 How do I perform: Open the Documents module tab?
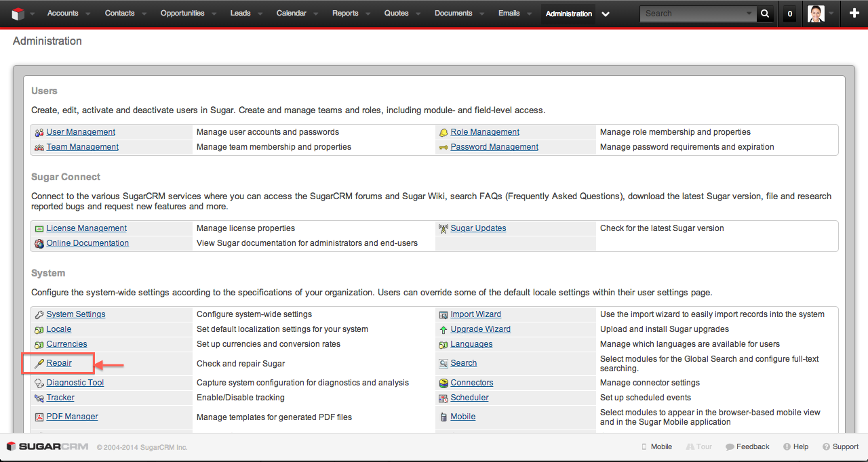click(x=454, y=13)
